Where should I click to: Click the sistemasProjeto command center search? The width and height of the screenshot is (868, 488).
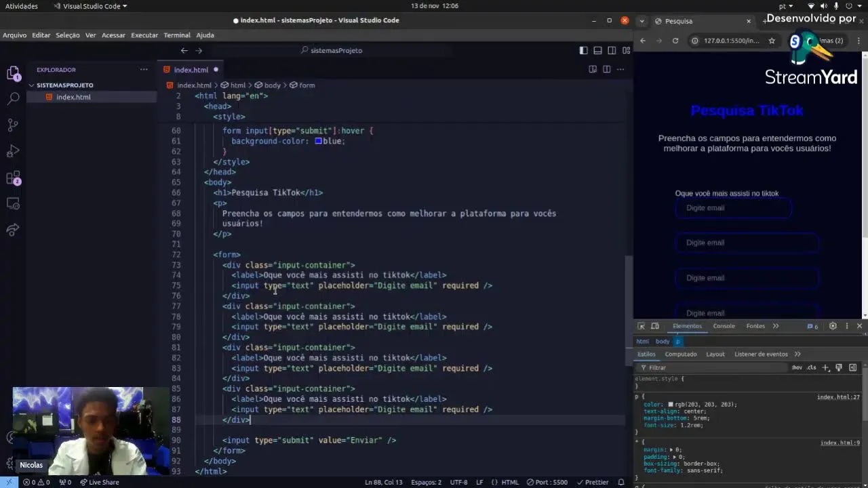click(x=332, y=50)
